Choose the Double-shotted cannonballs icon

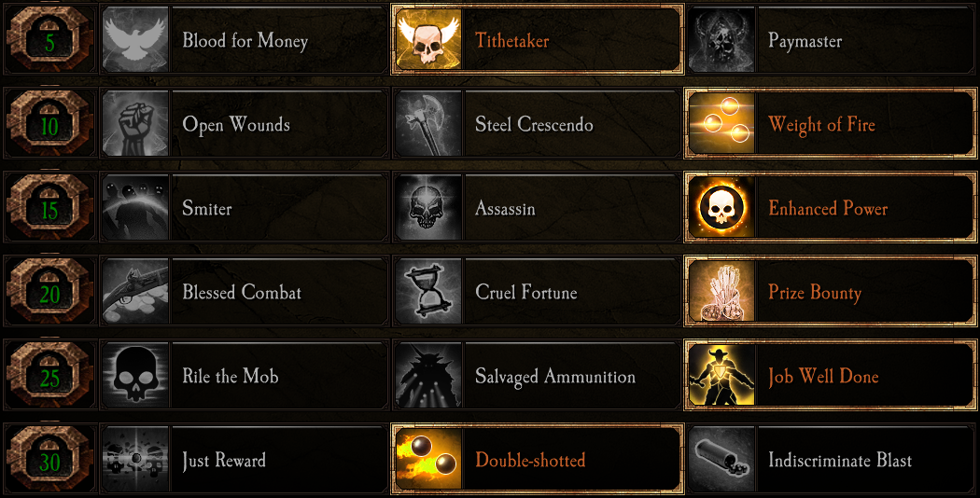pos(428,459)
